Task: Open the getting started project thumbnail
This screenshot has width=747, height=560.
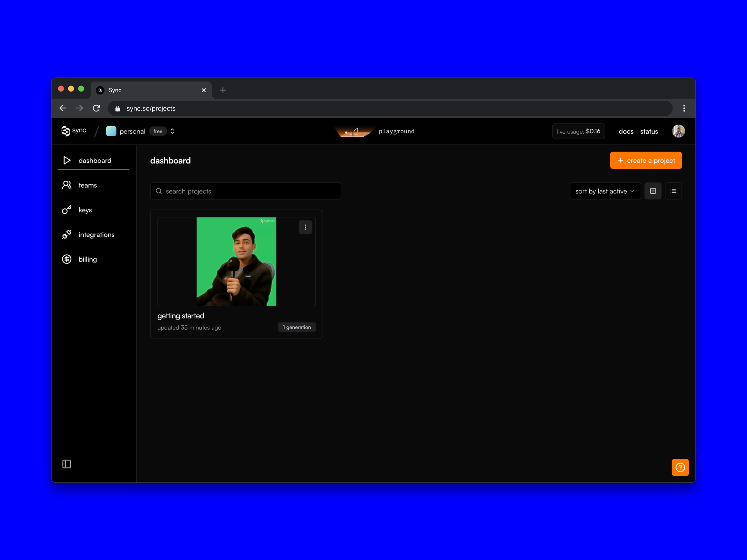Action: click(236, 261)
